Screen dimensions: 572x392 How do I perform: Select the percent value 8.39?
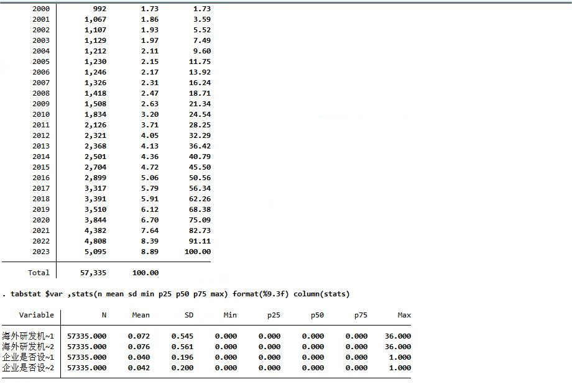(x=149, y=241)
